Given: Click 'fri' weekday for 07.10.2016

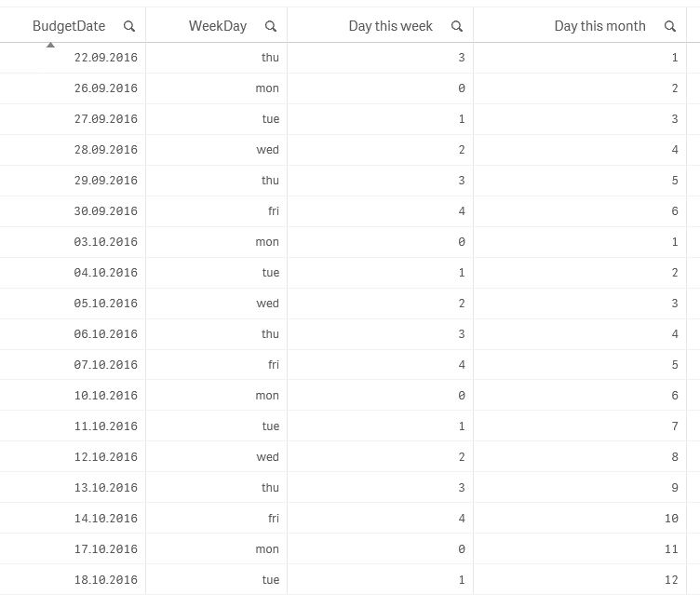Looking at the screenshot, I should pos(273,365).
